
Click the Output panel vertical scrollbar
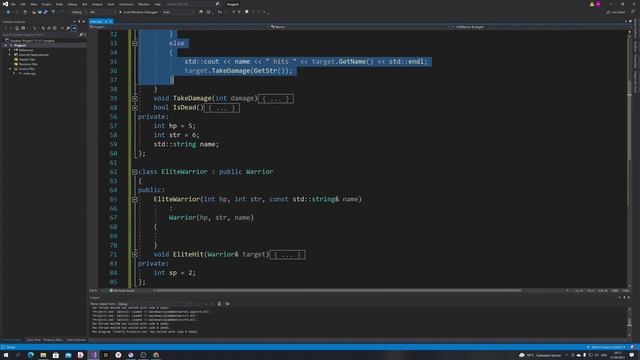tap(629, 322)
